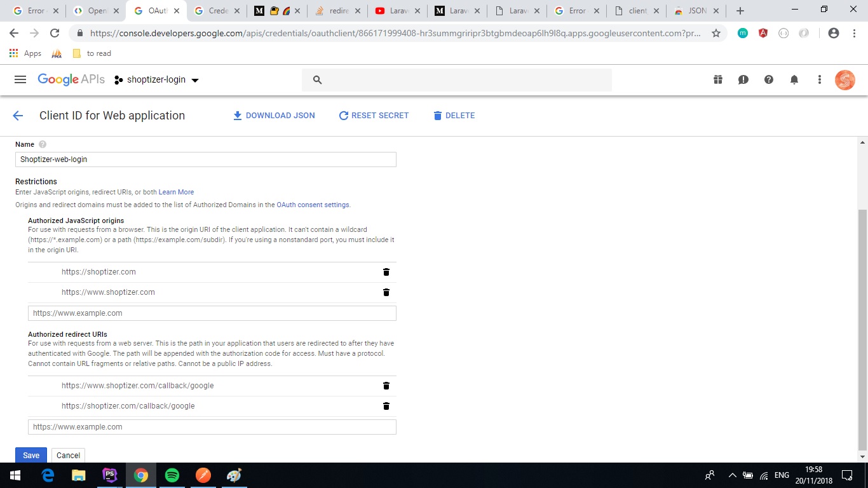Screen dimensions: 868x488
Task: Click the DELETE client button
Action: pyautogui.click(x=454, y=116)
